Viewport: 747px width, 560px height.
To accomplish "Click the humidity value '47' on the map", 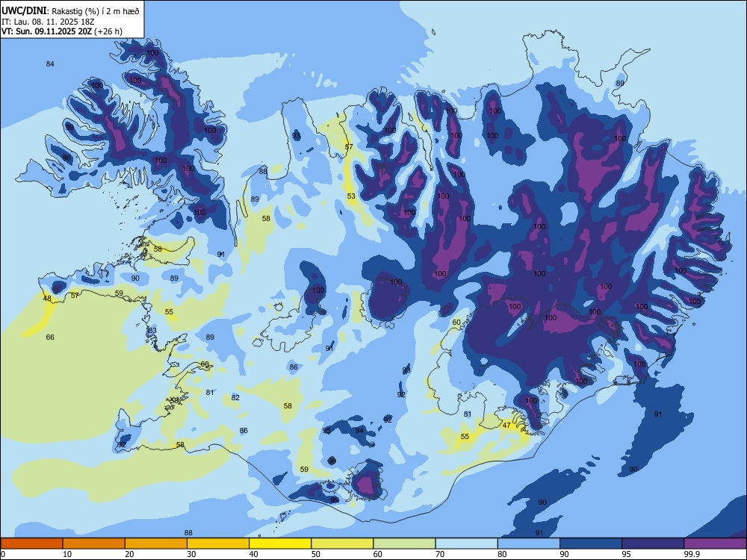I will coord(506,426).
